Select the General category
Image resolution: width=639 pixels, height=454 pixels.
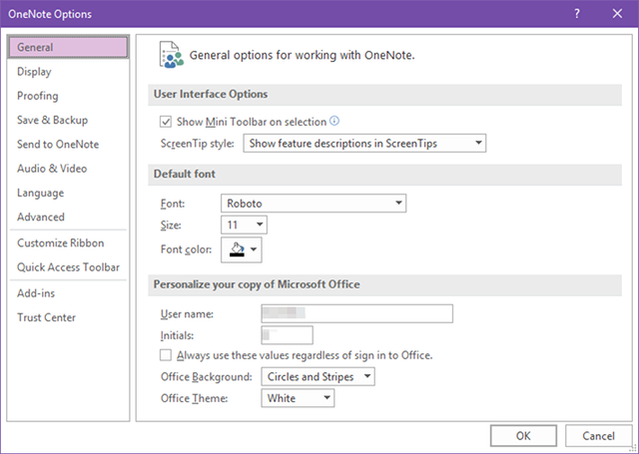pyautogui.click(x=68, y=47)
